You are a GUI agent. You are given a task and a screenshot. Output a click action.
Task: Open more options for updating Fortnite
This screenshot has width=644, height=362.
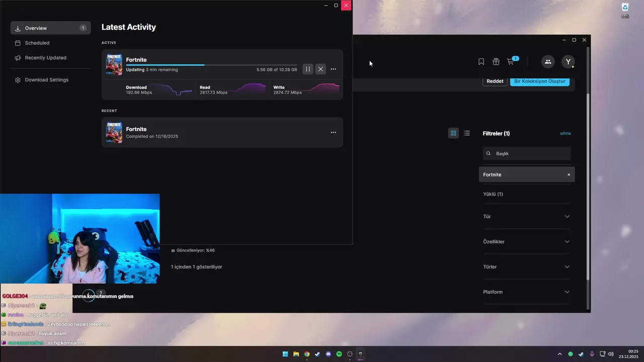333,69
